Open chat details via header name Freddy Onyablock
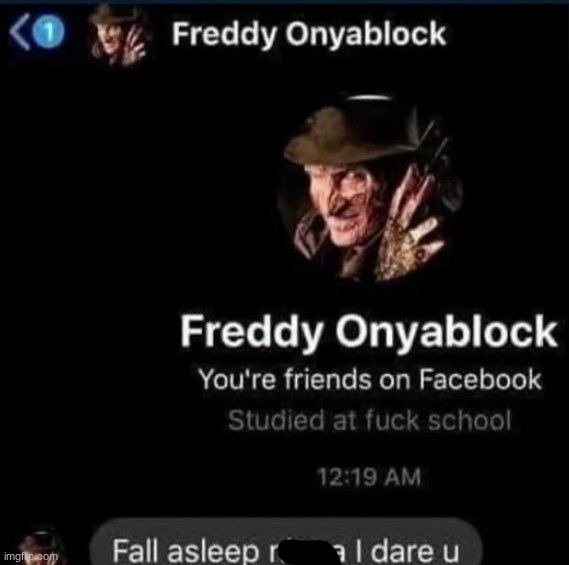569x565 pixels. coord(309,34)
